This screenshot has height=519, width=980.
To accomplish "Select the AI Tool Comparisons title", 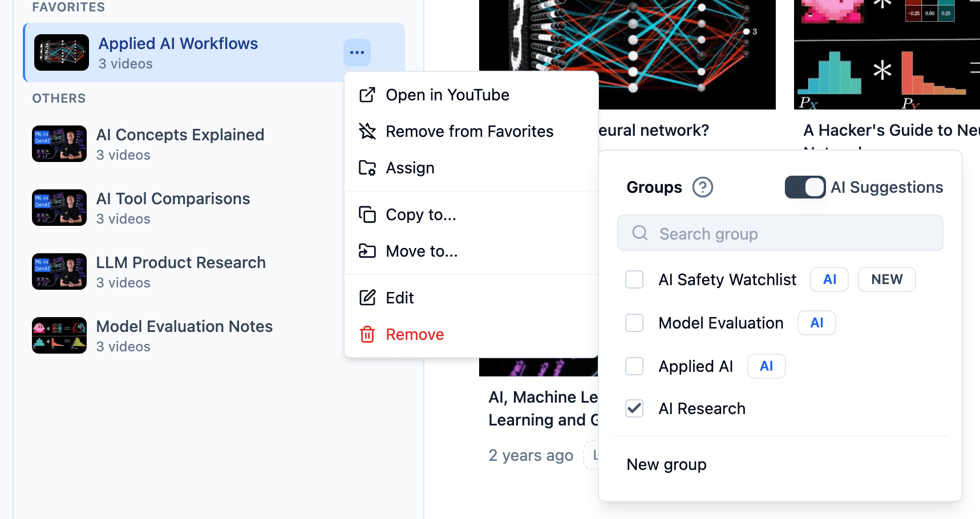I will 173,198.
